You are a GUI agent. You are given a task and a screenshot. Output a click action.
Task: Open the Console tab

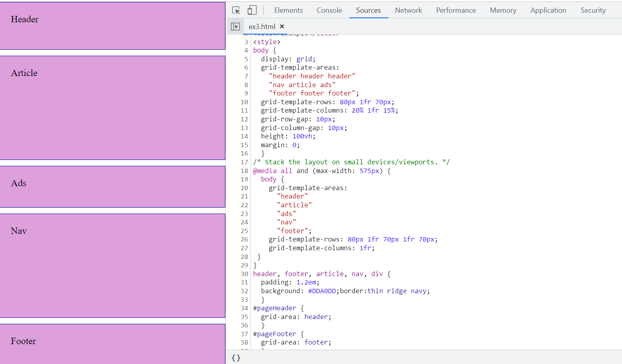(329, 10)
